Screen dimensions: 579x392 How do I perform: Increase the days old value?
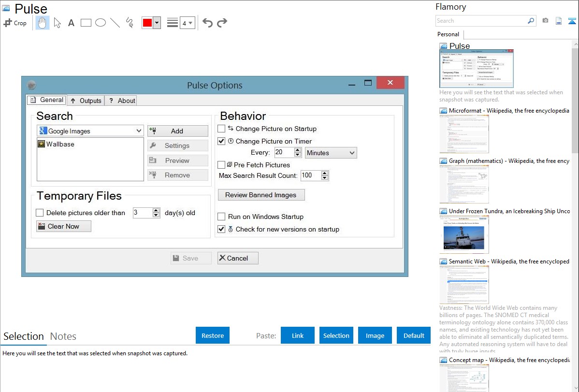[x=156, y=210]
